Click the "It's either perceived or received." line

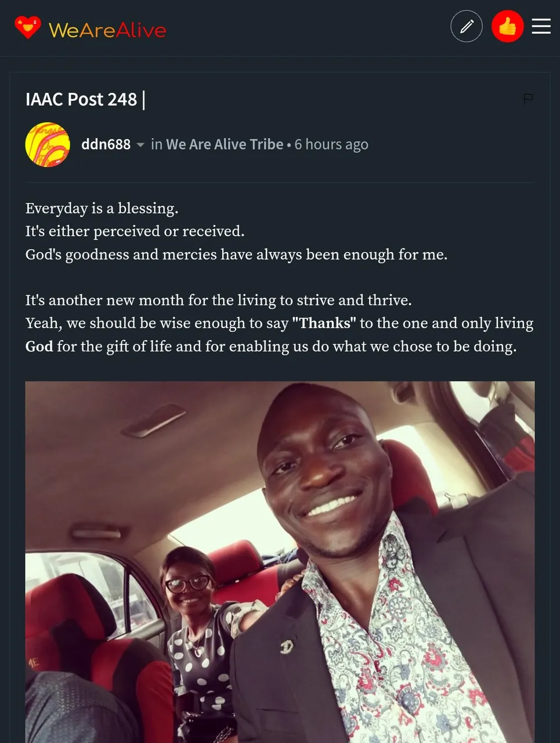point(135,232)
